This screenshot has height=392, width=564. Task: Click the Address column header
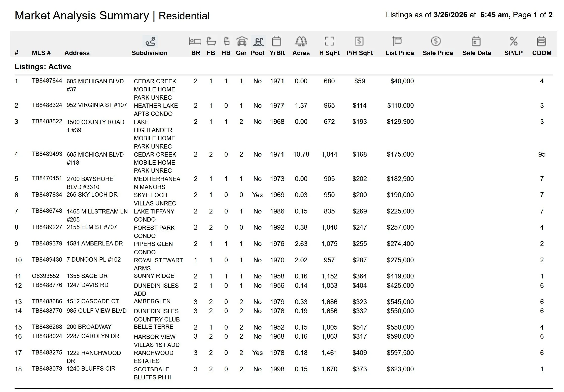[77, 53]
